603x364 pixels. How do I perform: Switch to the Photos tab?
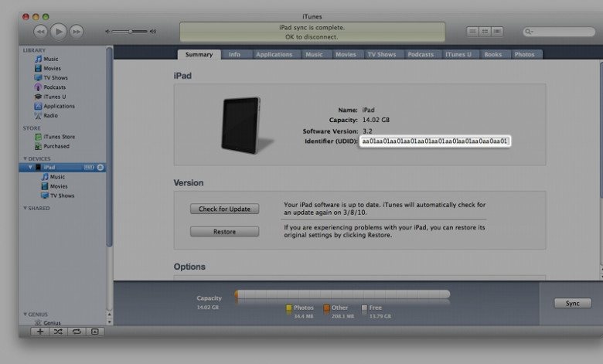(x=525, y=55)
